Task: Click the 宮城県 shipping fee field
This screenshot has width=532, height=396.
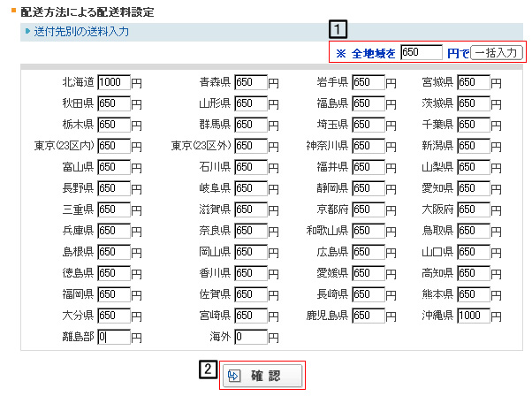Action: tap(474, 82)
